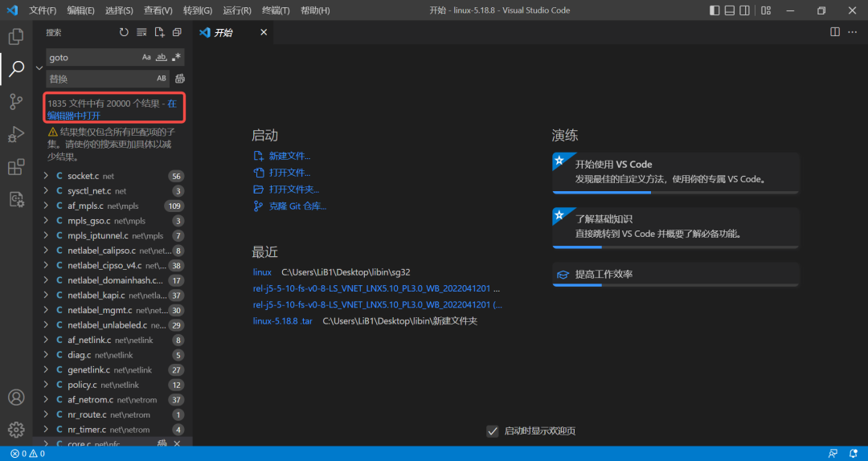This screenshot has width=868, height=461.
Task: Refresh the search results
Action: click(x=124, y=33)
